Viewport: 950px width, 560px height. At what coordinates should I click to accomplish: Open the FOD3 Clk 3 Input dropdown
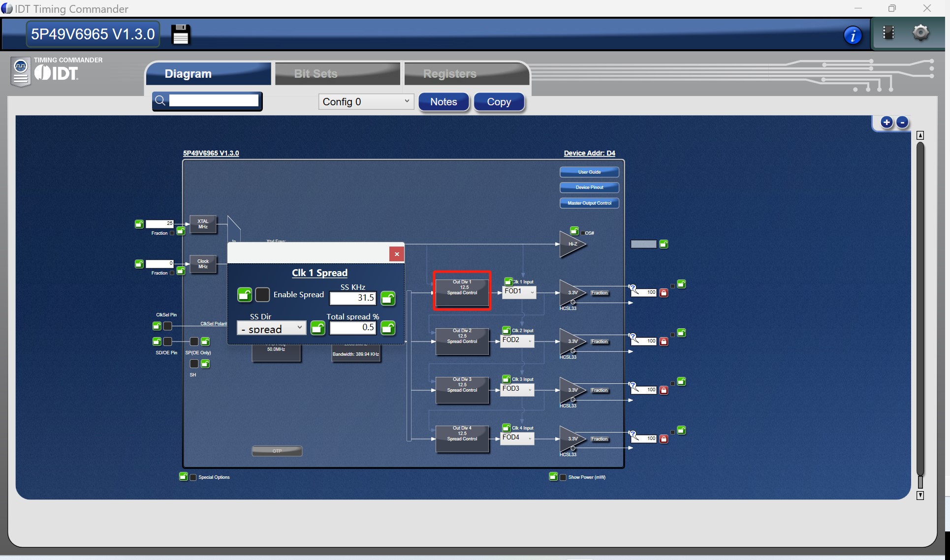517,389
